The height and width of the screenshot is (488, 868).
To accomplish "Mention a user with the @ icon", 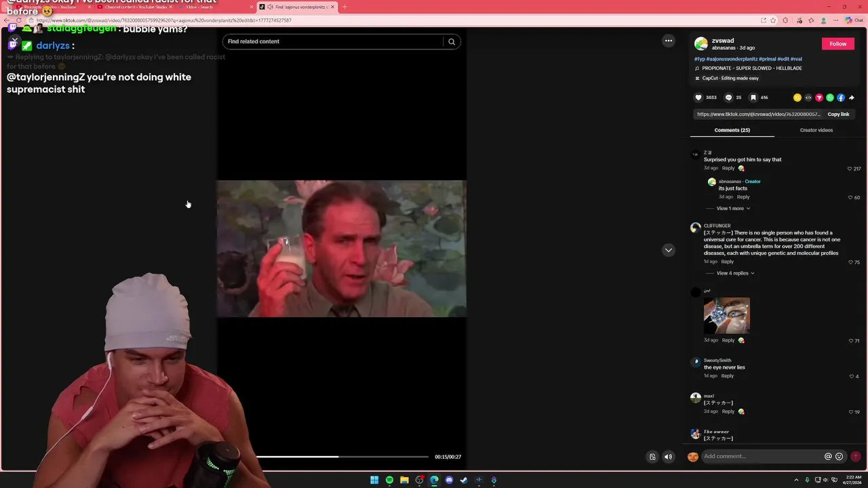I will [x=828, y=457].
